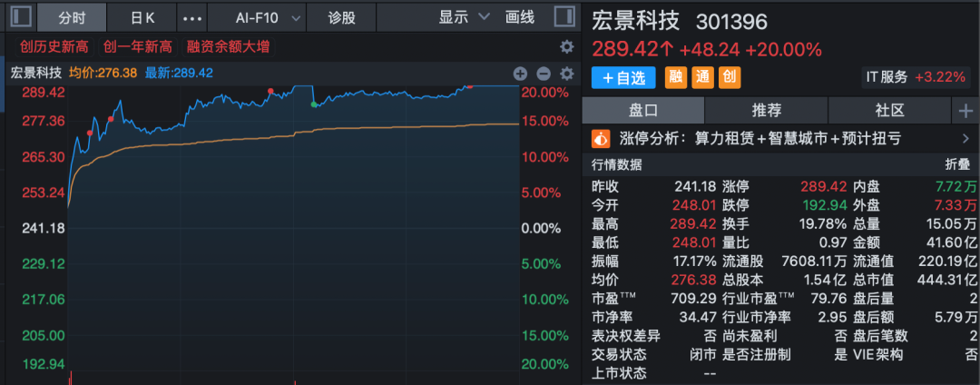Image resolution: width=980 pixels, height=385 pixels.
Task: Click the 跌停 price 192.94 value
Action: point(824,205)
